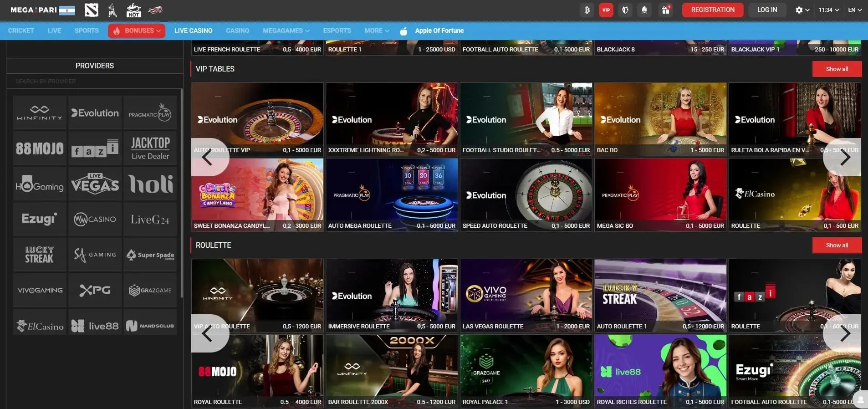This screenshot has width=868, height=409.
Task: Open the Dota 2 icon shortcut
Action: click(92, 10)
